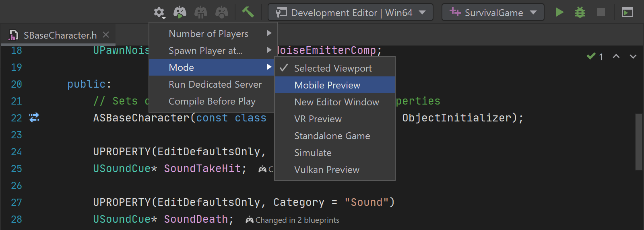
Task: Choose Vulkan Preview play mode
Action: click(x=335, y=170)
